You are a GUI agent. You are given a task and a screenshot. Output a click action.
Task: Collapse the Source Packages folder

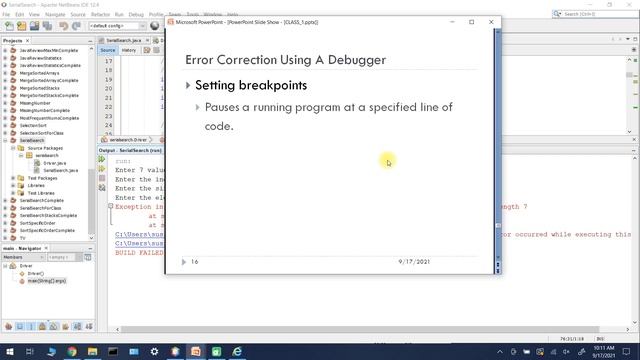pos(13,148)
